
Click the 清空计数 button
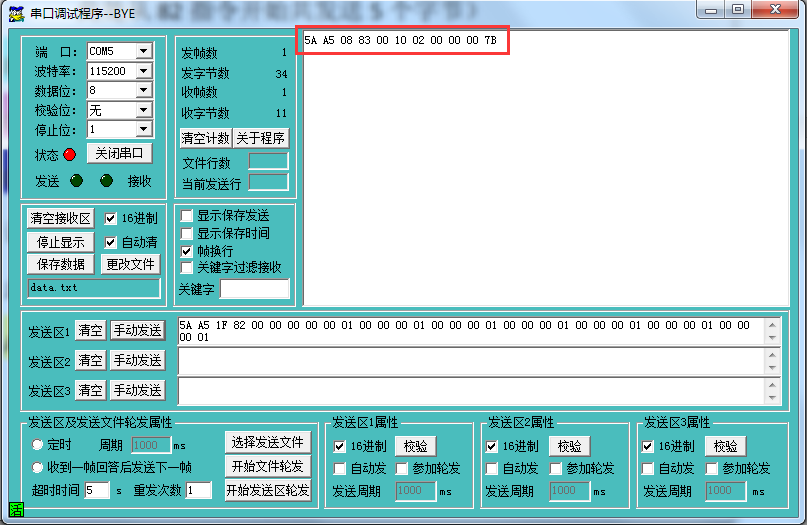(205, 138)
